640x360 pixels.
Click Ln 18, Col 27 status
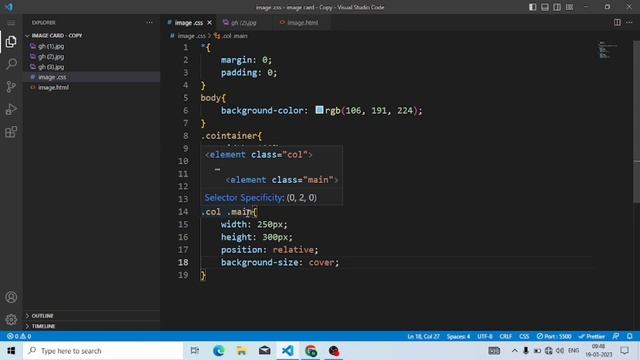point(423,336)
